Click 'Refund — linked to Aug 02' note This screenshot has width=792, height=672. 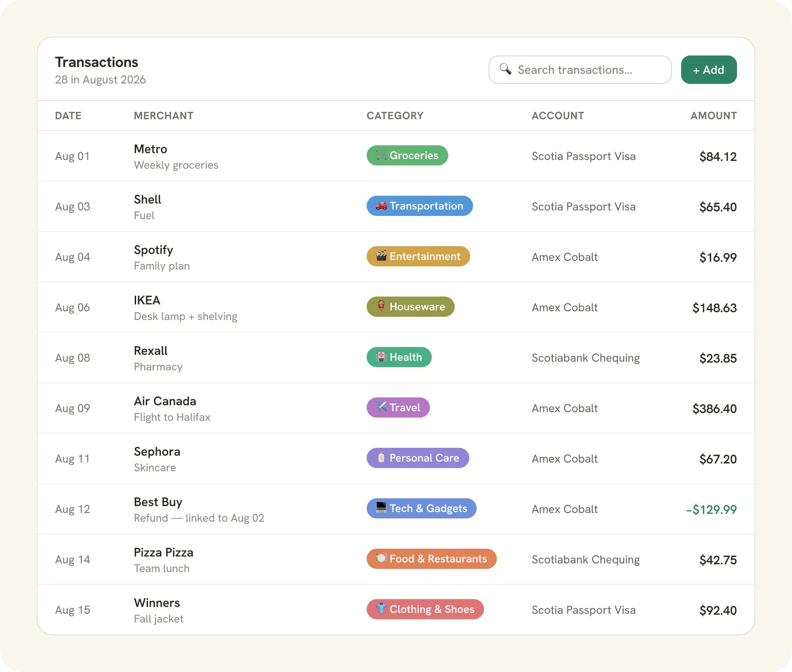(199, 518)
